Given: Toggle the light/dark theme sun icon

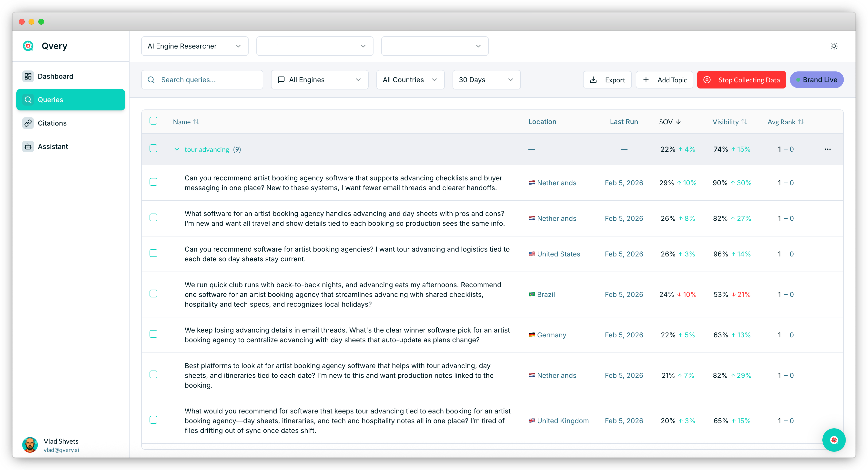Looking at the screenshot, I should click(834, 46).
